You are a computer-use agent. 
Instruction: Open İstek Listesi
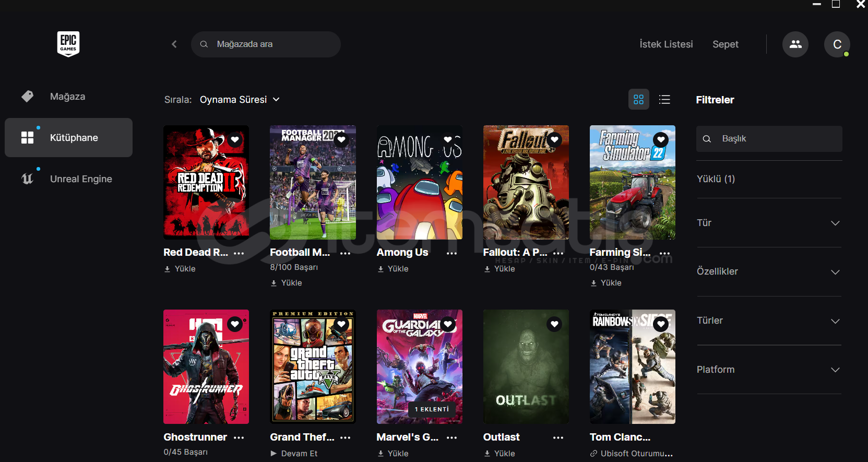666,44
